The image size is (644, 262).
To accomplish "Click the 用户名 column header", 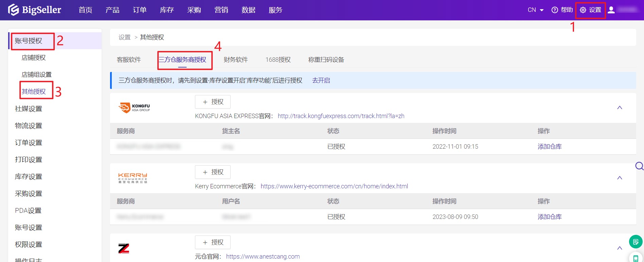I will pyautogui.click(x=231, y=201).
